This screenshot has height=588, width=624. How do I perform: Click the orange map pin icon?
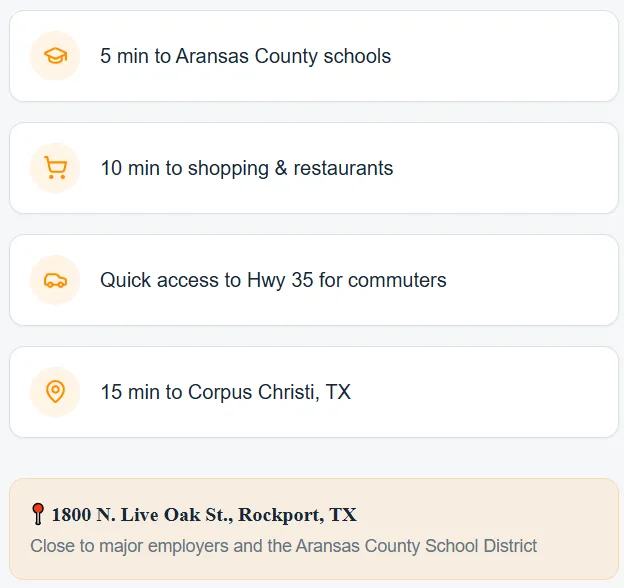(x=55, y=392)
